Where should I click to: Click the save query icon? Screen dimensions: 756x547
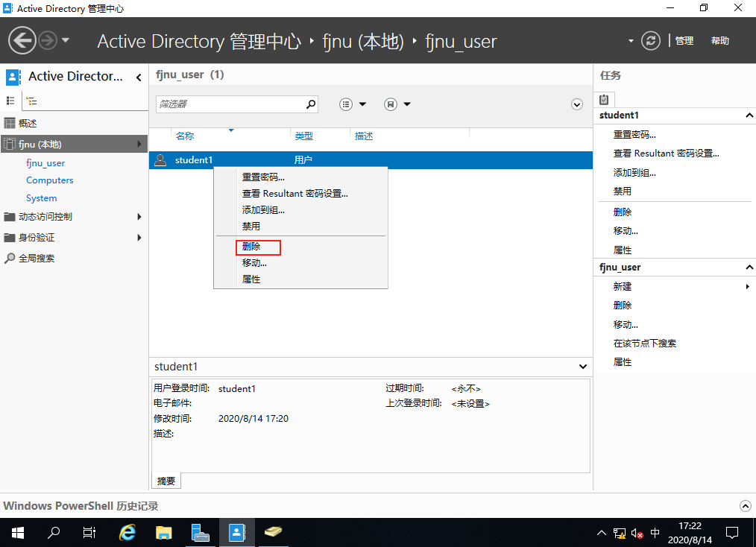[391, 104]
